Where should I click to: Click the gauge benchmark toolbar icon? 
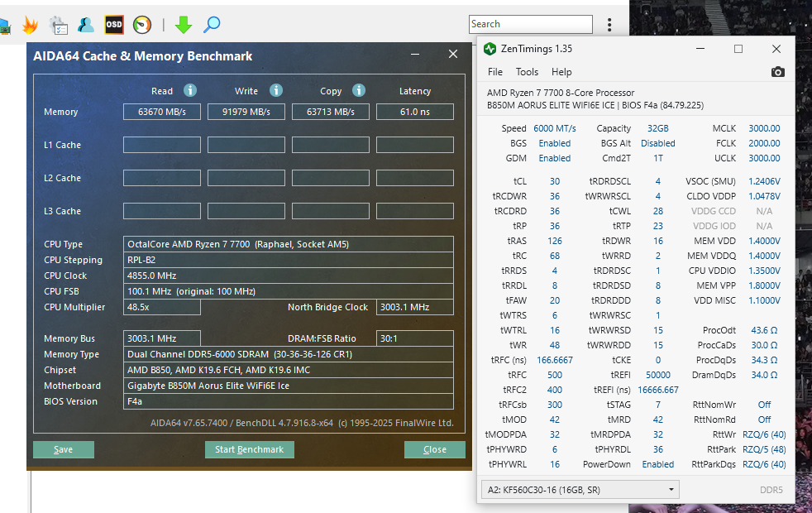pos(142,24)
